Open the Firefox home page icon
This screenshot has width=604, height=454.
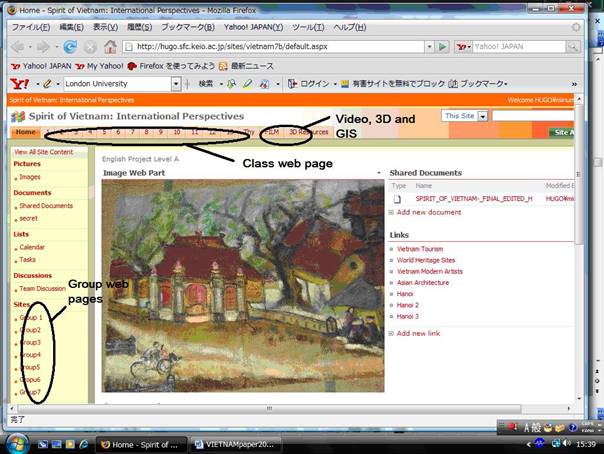110,47
